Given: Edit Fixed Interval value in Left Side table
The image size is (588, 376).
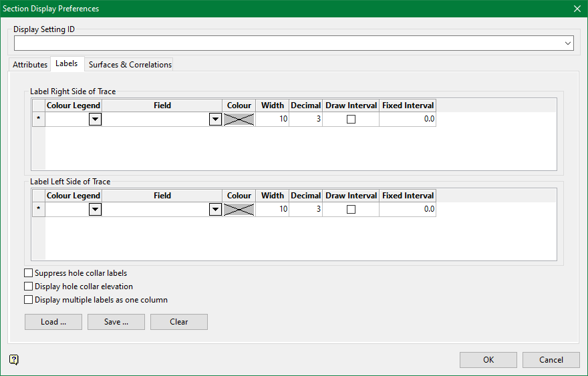Looking at the screenshot, I should 408,209.
